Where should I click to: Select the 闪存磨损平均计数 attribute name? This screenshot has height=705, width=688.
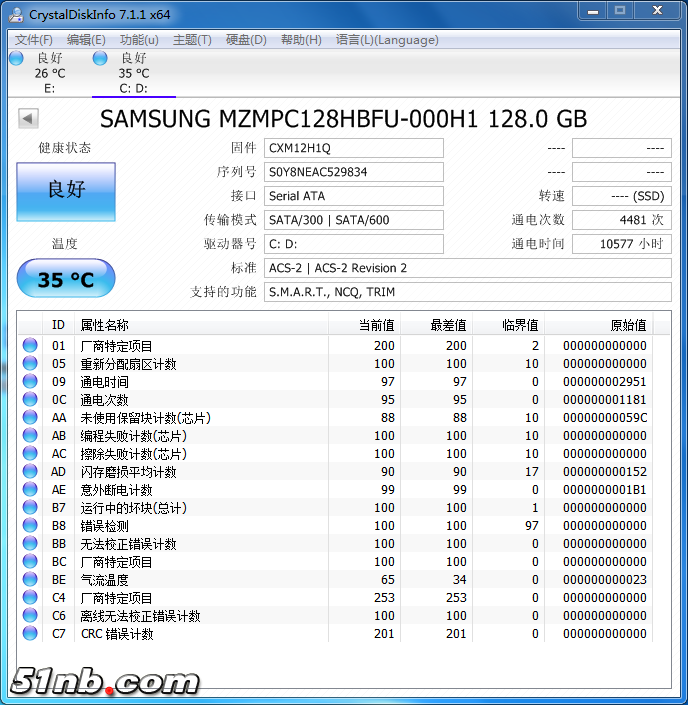tap(128, 472)
